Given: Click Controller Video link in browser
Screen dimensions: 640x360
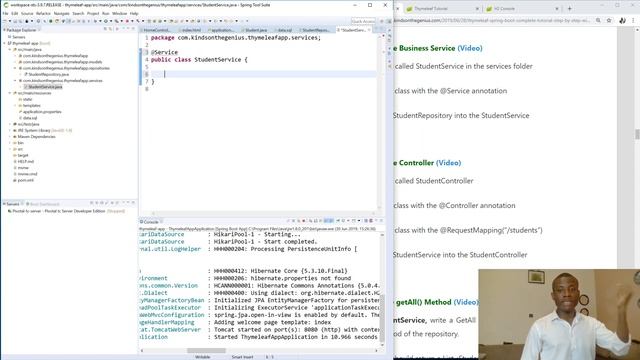Looking at the screenshot, I should (448, 163).
